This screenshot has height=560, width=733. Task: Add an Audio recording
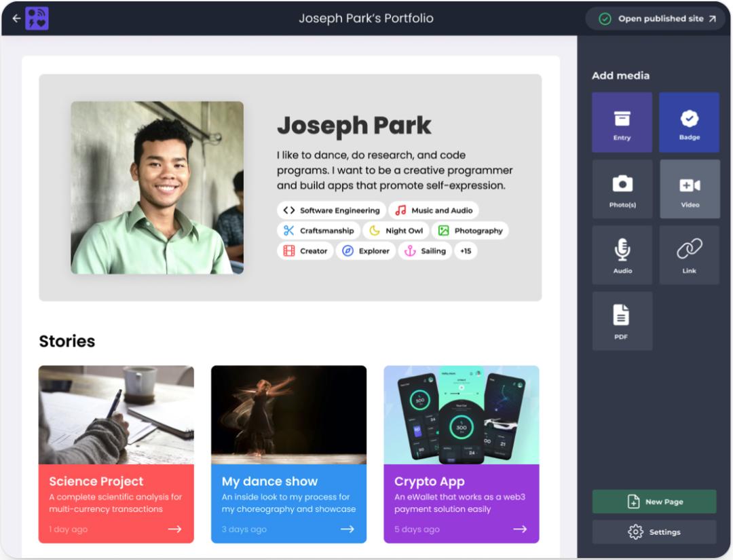click(x=622, y=255)
